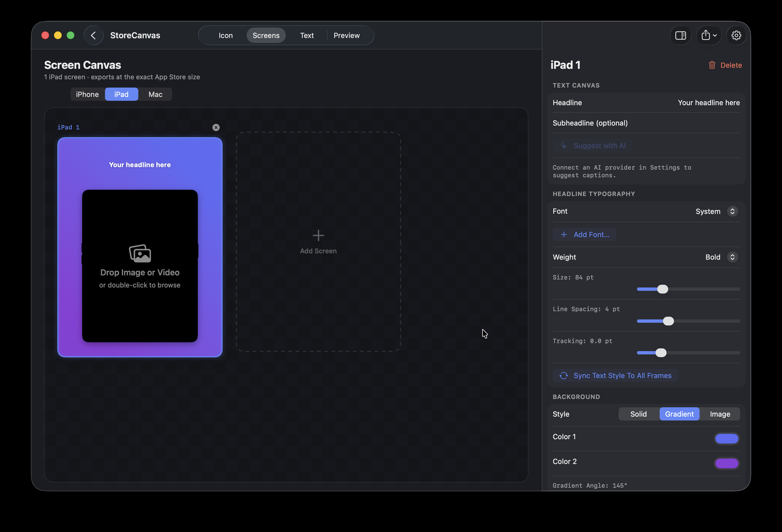
Task: Click the image placeholder icon in device frame
Action: pyautogui.click(x=140, y=254)
